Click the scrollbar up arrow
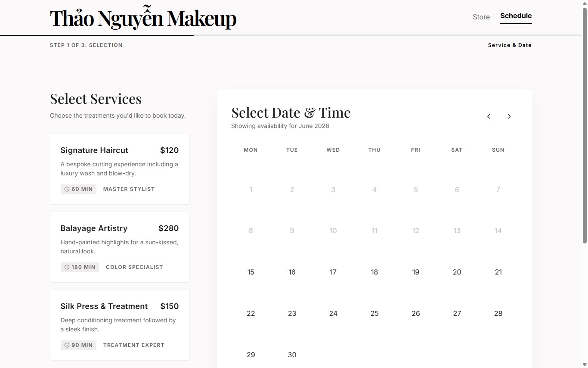 (x=585, y=3)
